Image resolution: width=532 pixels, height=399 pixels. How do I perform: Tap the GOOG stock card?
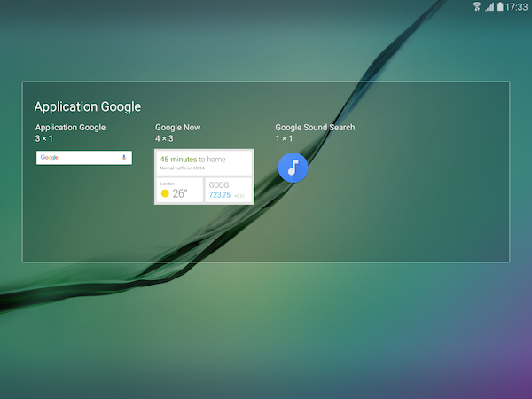pyautogui.click(x=229, y=190)
